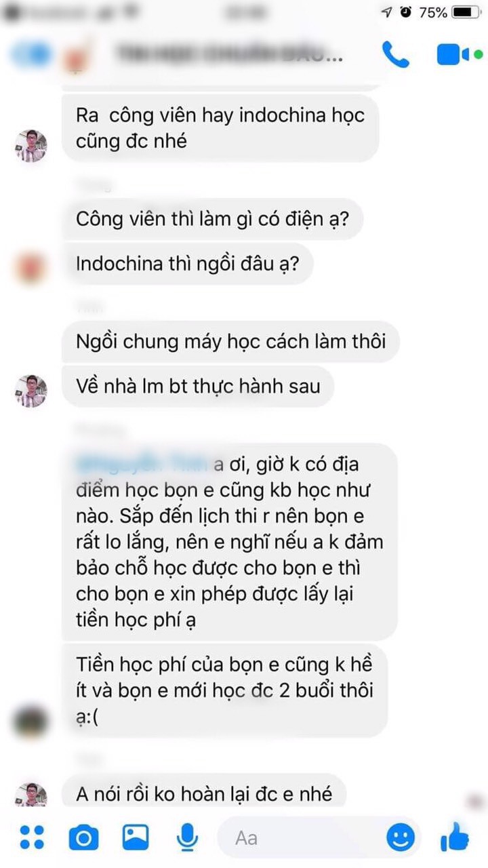The height and width of the screenshot is (868, 488).
Task: Tap avatar beside 'A nói rồi ko hoàn' message
Action: [x=31, y=793]
